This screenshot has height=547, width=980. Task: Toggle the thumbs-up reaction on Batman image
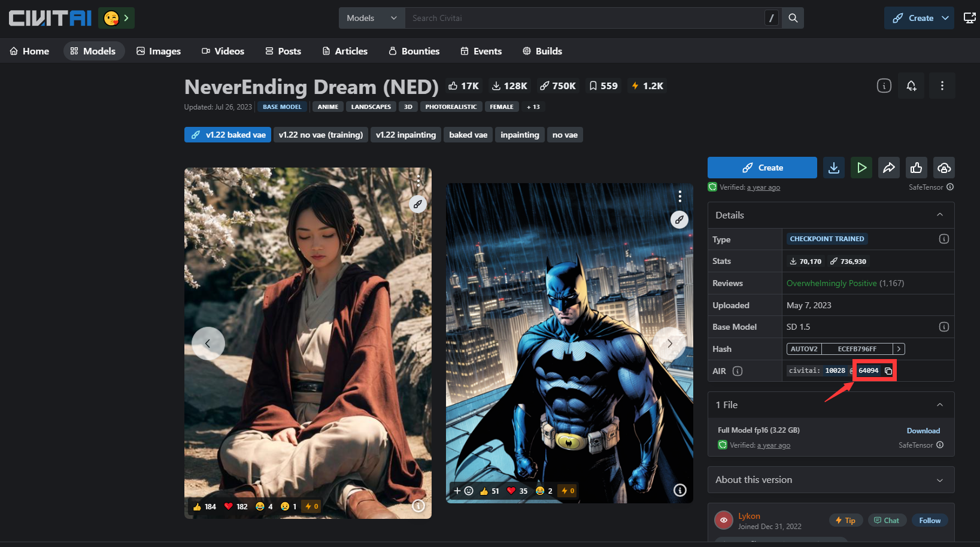point(489,491)
